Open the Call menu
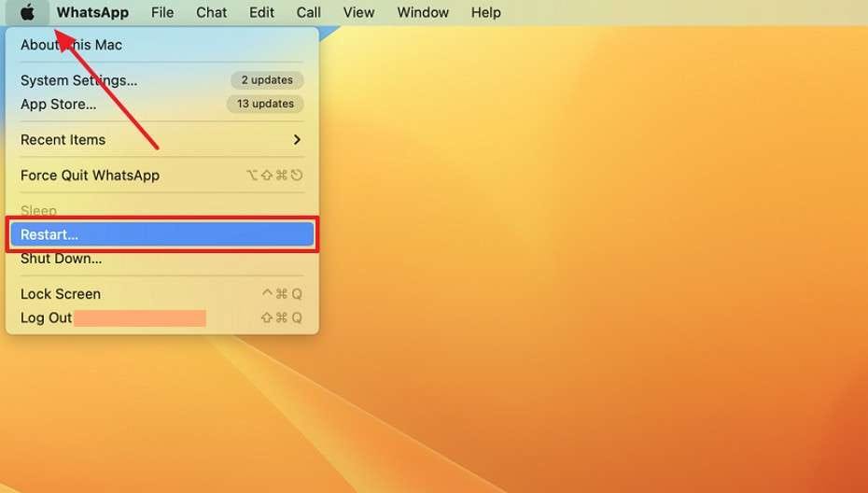 308,12
